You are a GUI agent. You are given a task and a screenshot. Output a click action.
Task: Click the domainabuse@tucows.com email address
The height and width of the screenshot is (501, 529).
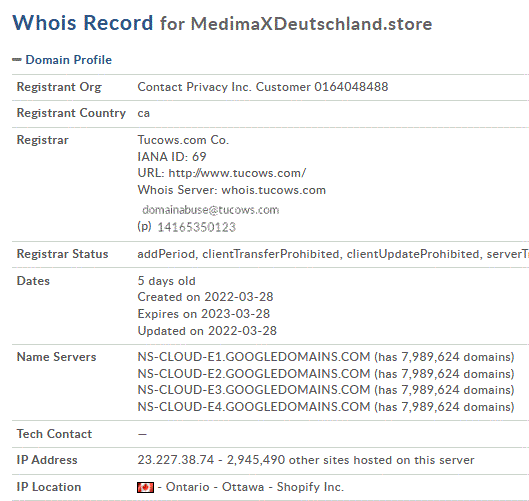point(211,210)
